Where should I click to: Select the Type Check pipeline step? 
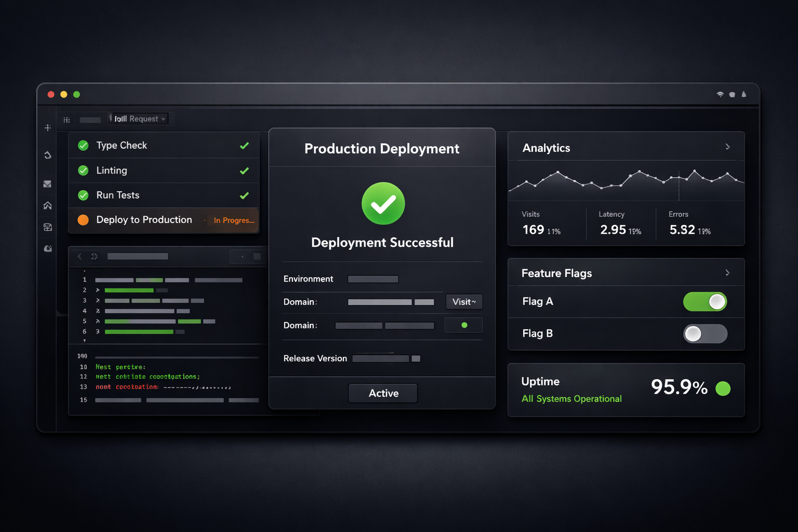click(164, 145)
